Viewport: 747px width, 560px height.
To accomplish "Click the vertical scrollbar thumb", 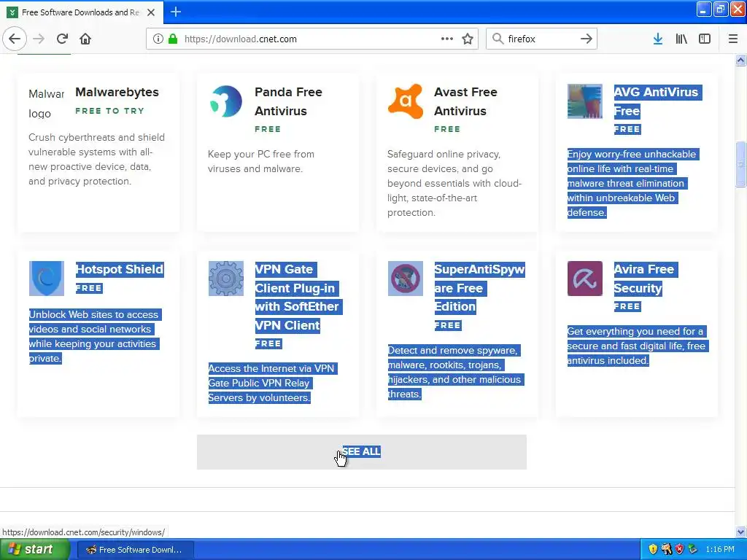I will [740, 164].
